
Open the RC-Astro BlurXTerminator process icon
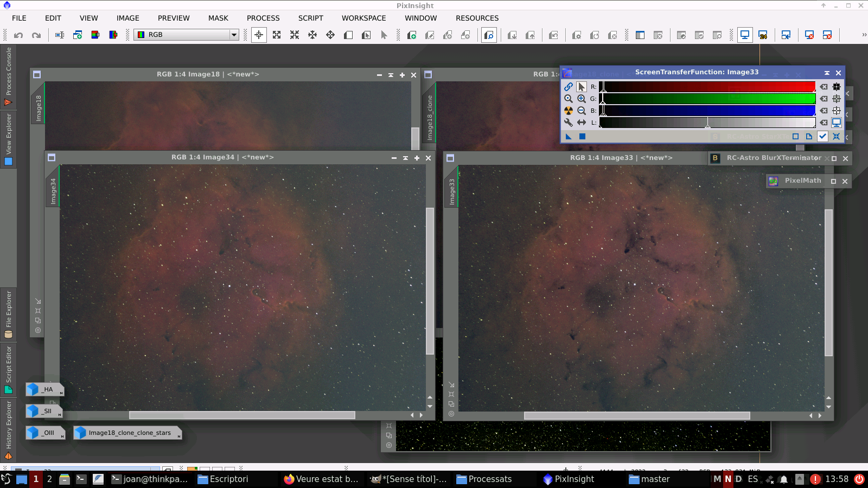pos(716,158)
